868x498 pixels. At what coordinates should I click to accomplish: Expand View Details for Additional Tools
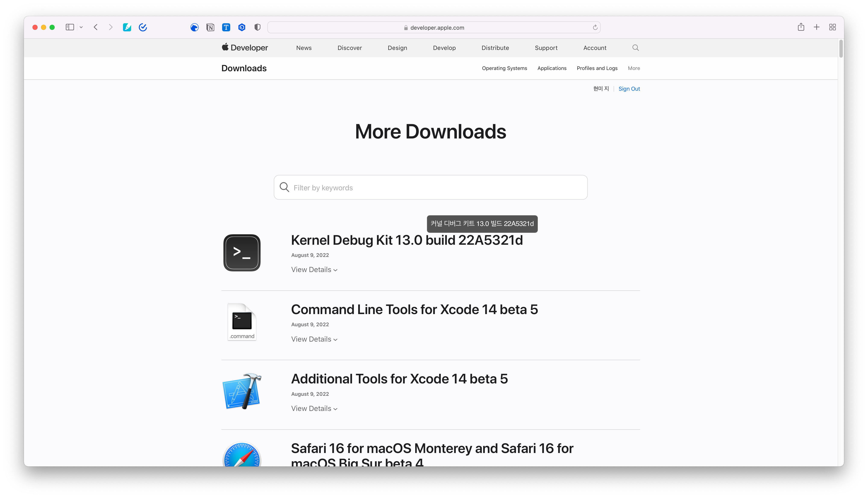tap(314, 409)
